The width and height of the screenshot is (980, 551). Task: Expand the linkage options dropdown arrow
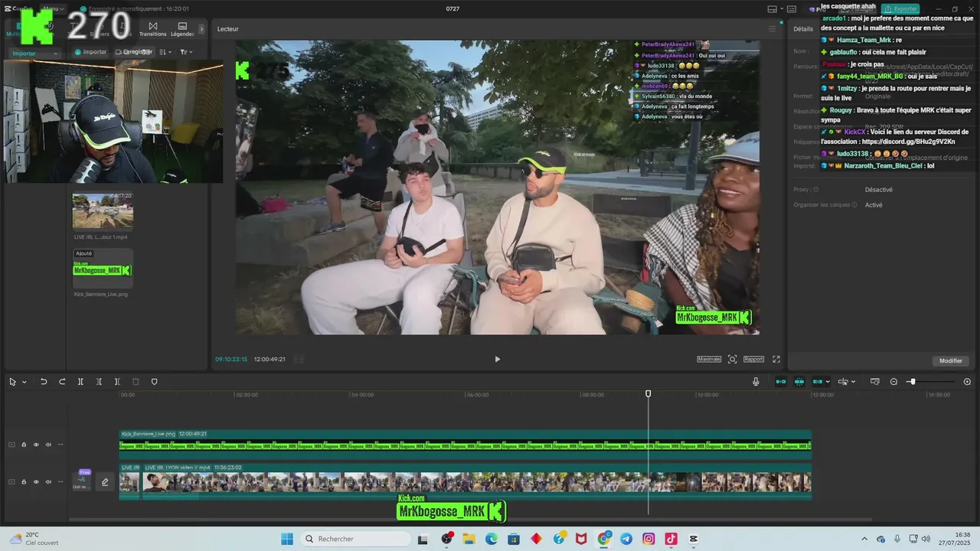click(x=828, y=382)
